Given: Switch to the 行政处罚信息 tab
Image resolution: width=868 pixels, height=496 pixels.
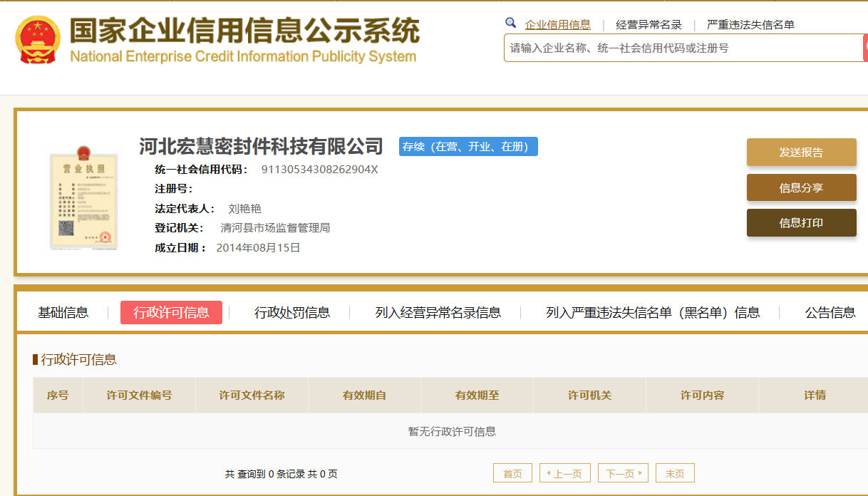Looking at the screenshot, I should 292,312.
